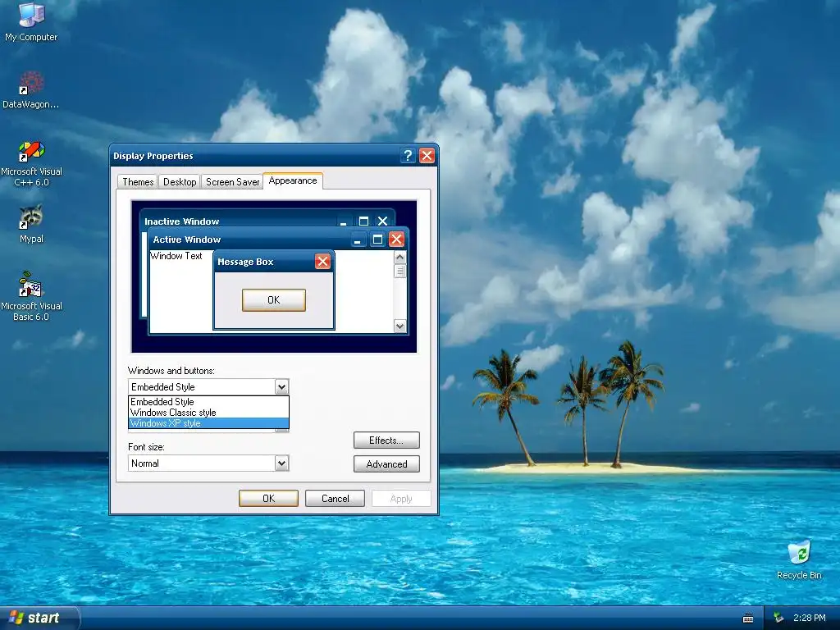
Task: Expand the Font size dropdown arrow
Action: (282, 463)
